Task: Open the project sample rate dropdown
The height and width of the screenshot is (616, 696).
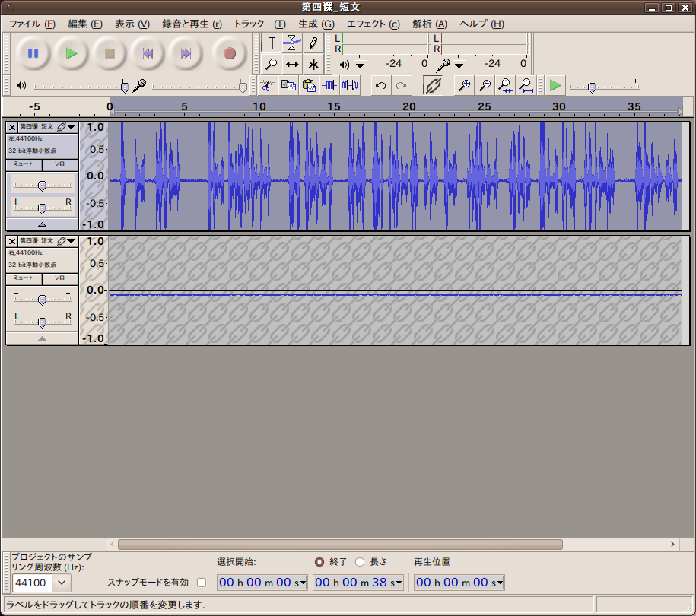Action: pyautogui.click(x=62, y=583)
